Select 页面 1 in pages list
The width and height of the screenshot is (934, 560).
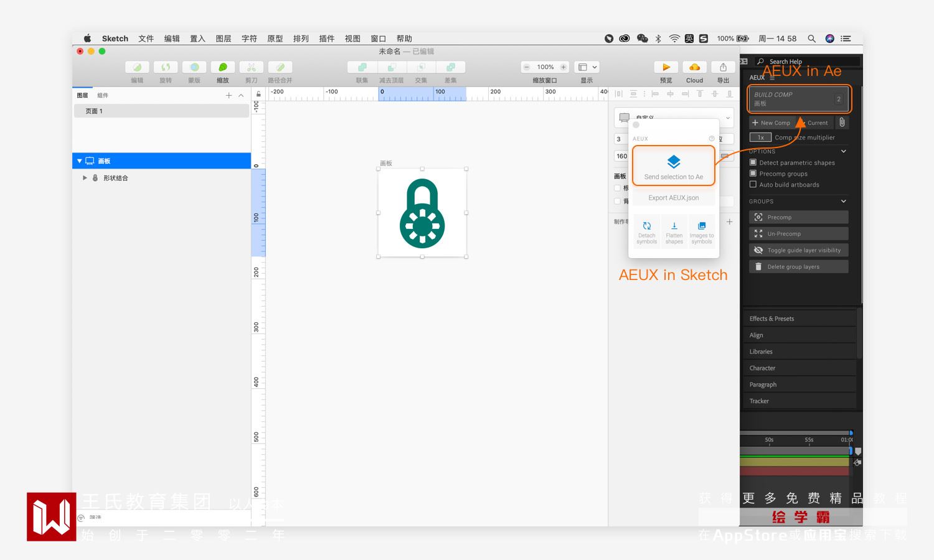click(161, 111)
